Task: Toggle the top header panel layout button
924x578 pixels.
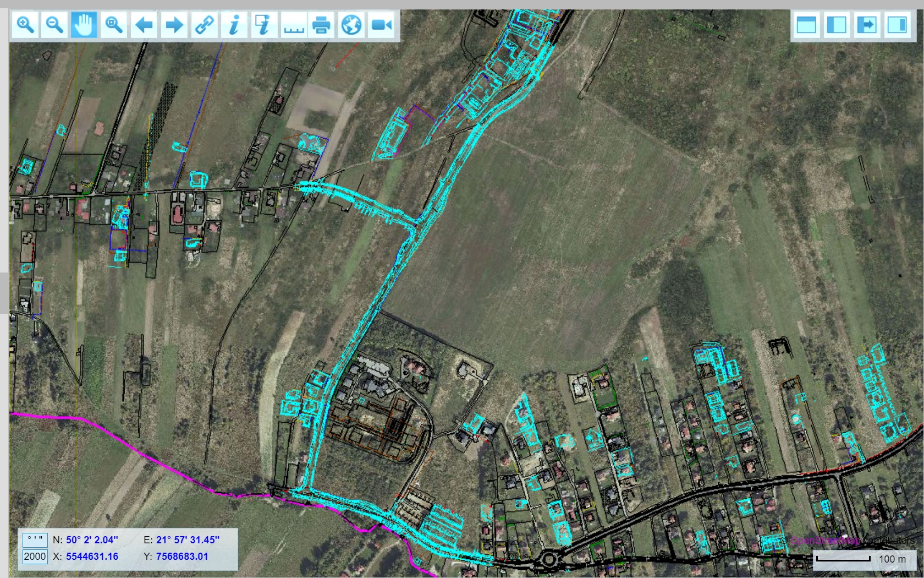Action: 806,25
